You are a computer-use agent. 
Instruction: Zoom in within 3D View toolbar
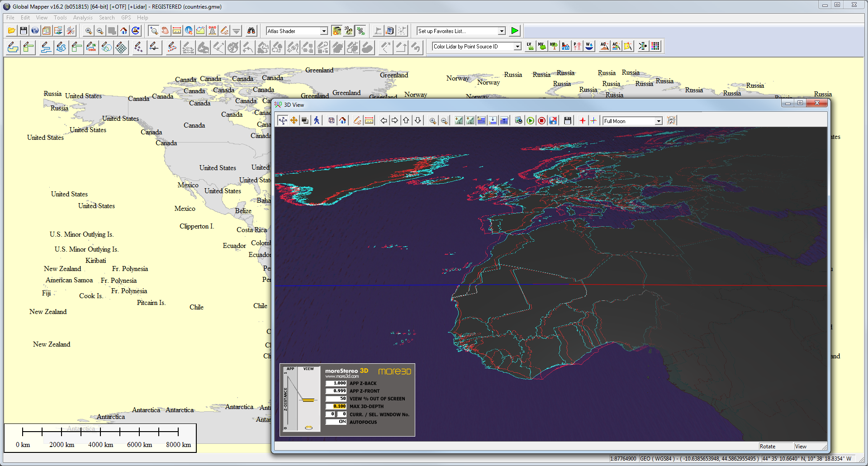pyautogui.click(x=433, y=120)
